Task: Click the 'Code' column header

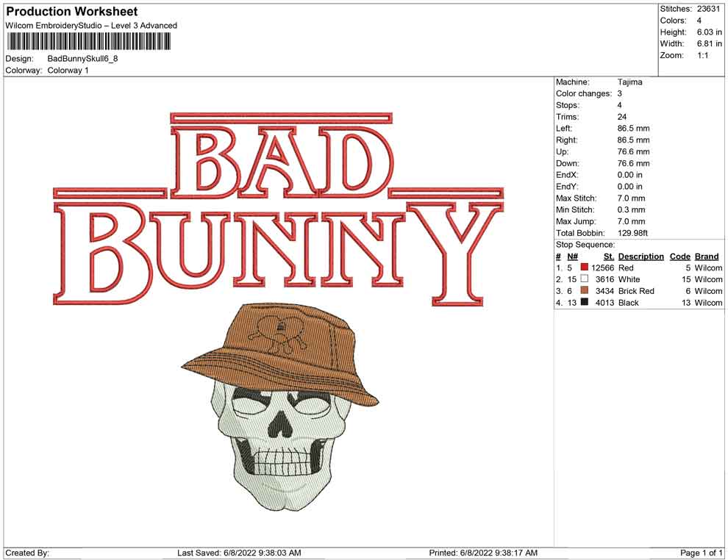Action: click(x=680, y=256)
